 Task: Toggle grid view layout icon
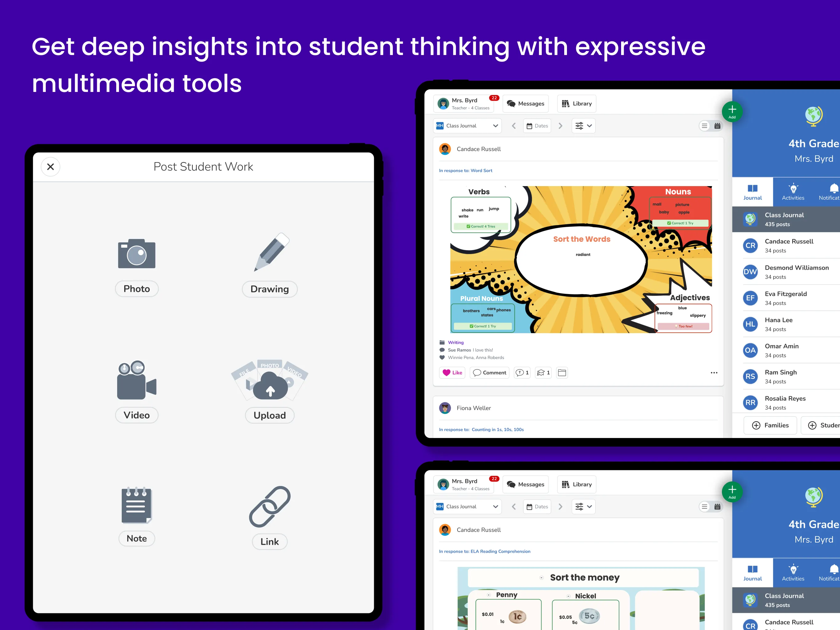point(718,127)
